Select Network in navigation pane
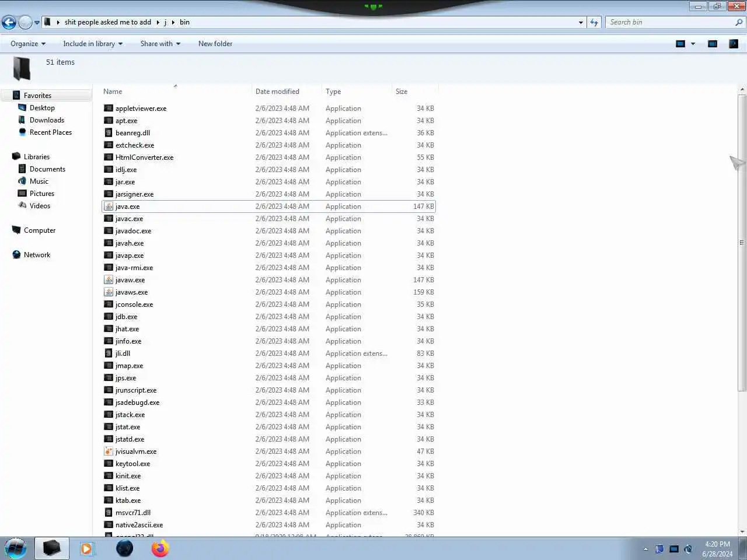 [37, 255]
